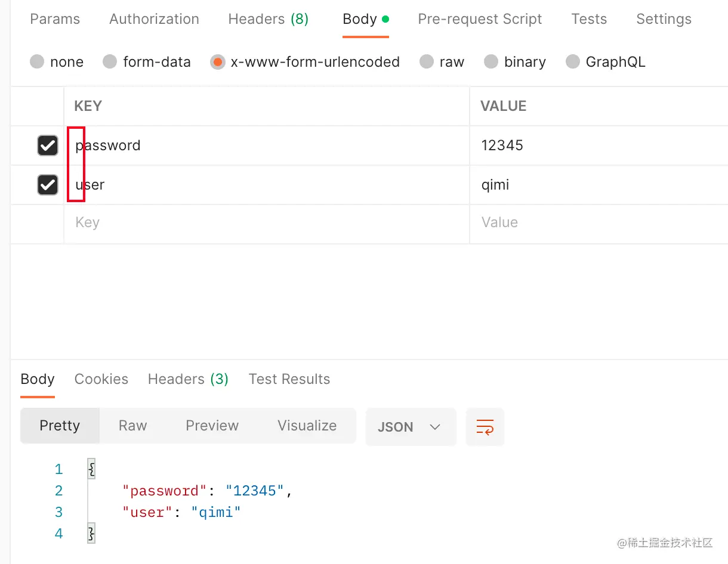728x564 pixels.
Task: Edit the qimi value cell
Action: (599, 185)
